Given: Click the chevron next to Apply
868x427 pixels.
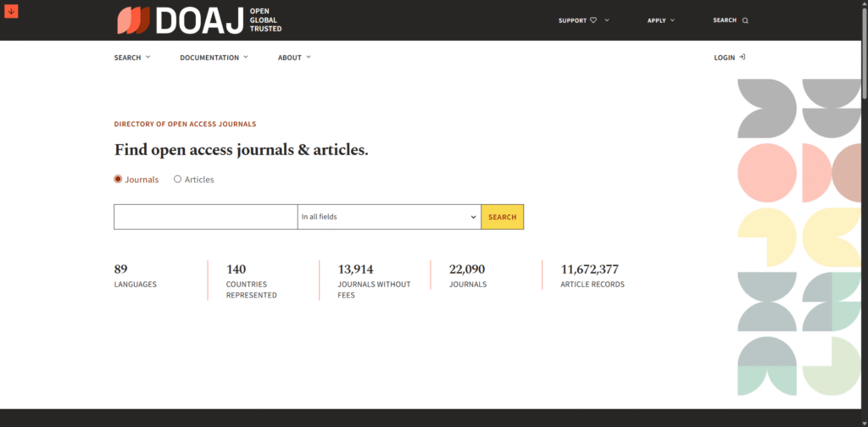Looking at the screenshot, I should coord(672,20).
